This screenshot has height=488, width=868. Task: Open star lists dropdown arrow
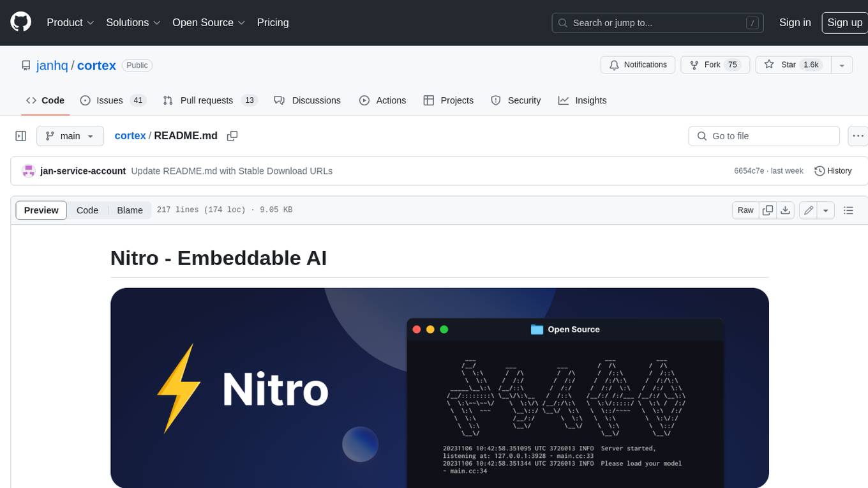[x=842, y=65]
